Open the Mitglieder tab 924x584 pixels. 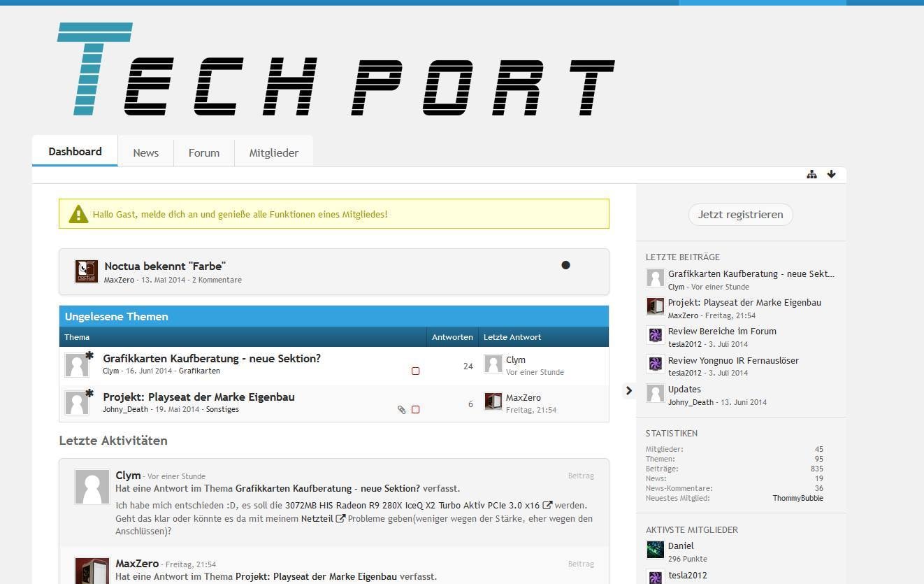click(273, 152)
